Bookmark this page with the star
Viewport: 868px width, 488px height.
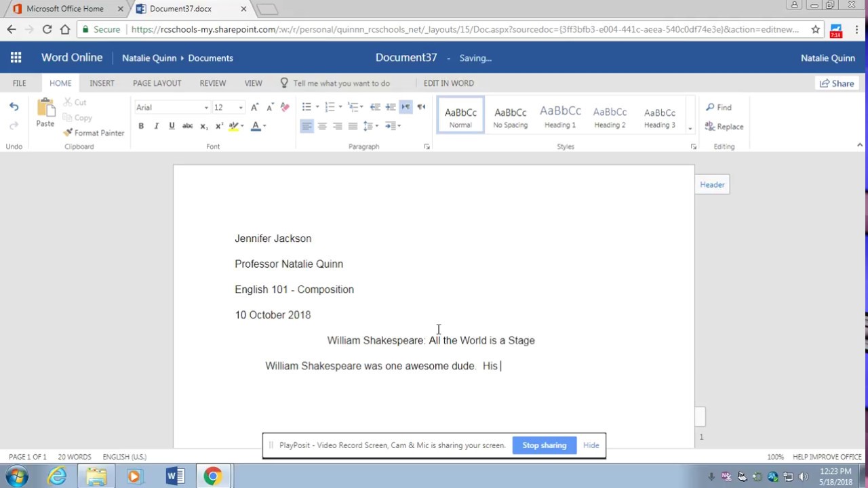pos(815,29)
